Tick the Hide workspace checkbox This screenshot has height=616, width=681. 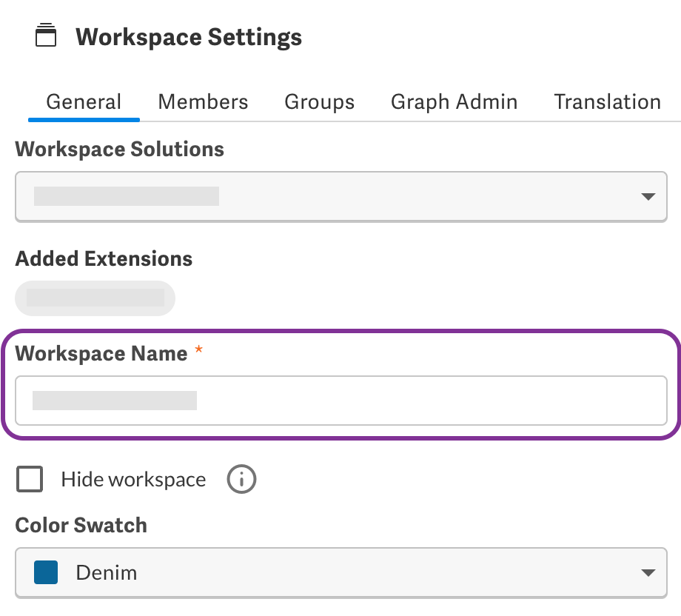(30, 480)
